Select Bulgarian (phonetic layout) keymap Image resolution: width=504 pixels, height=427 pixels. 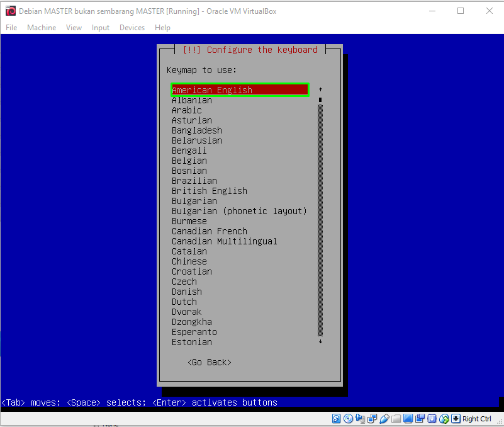pos(240,211)
